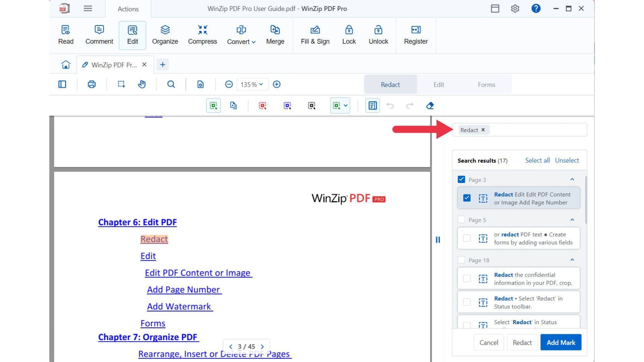The height and width of the screenshot is (362, 644).
Task: Click the red redaction mark tool
Action: tap(263, 106)
